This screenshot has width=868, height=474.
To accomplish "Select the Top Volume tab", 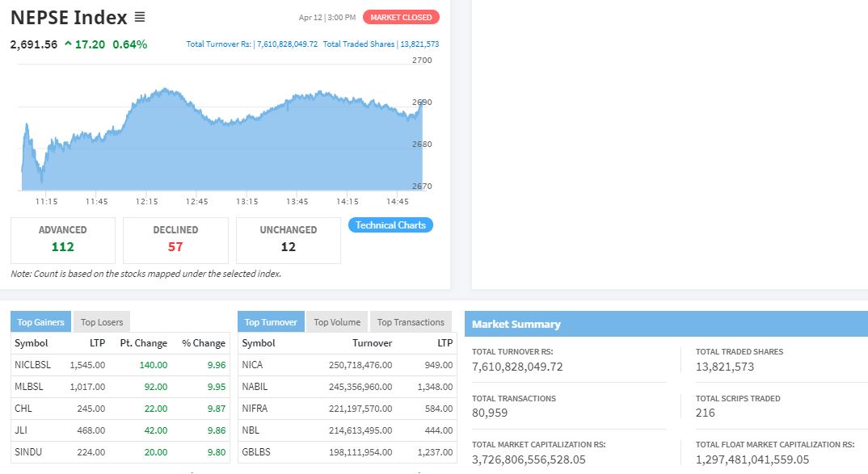I will pos(336,322).
